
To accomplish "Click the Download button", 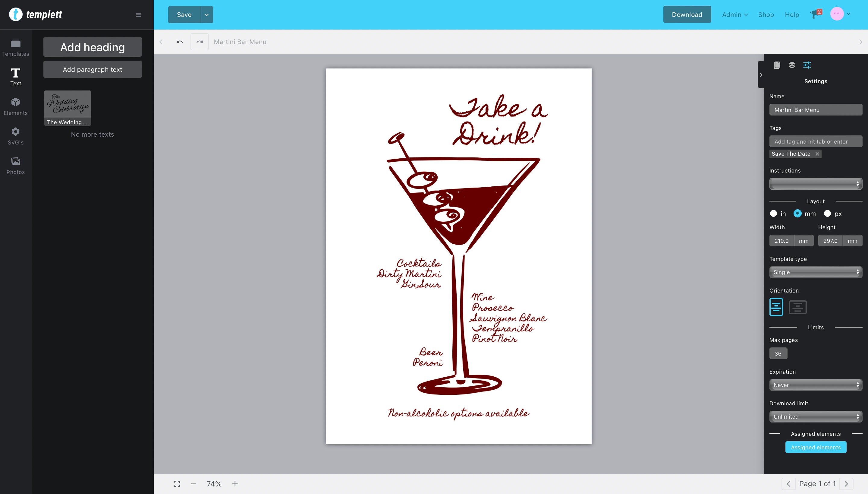I will [687, 14].
